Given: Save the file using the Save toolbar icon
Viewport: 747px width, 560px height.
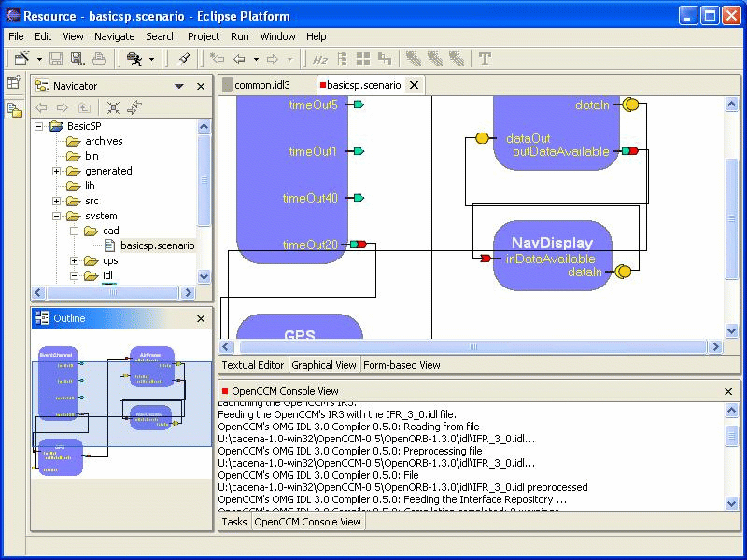Looking at the screenshot, I should pos(55,58).
